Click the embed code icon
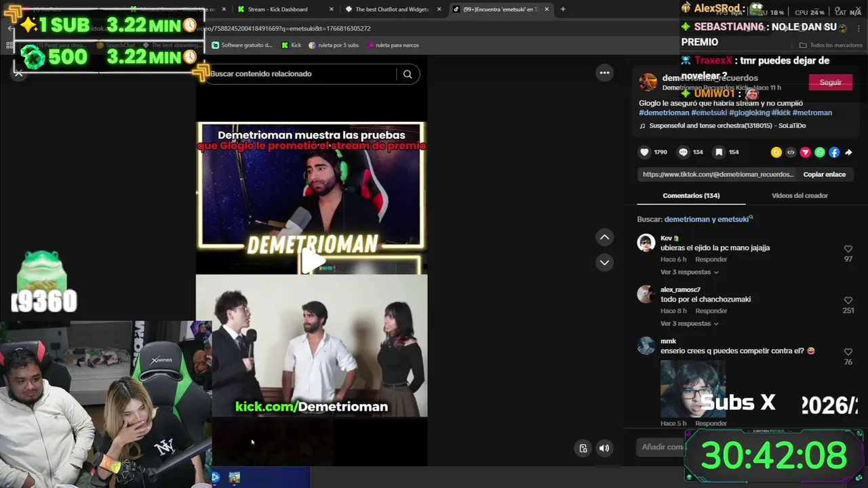The image size is (868, 488). (791, 152)
